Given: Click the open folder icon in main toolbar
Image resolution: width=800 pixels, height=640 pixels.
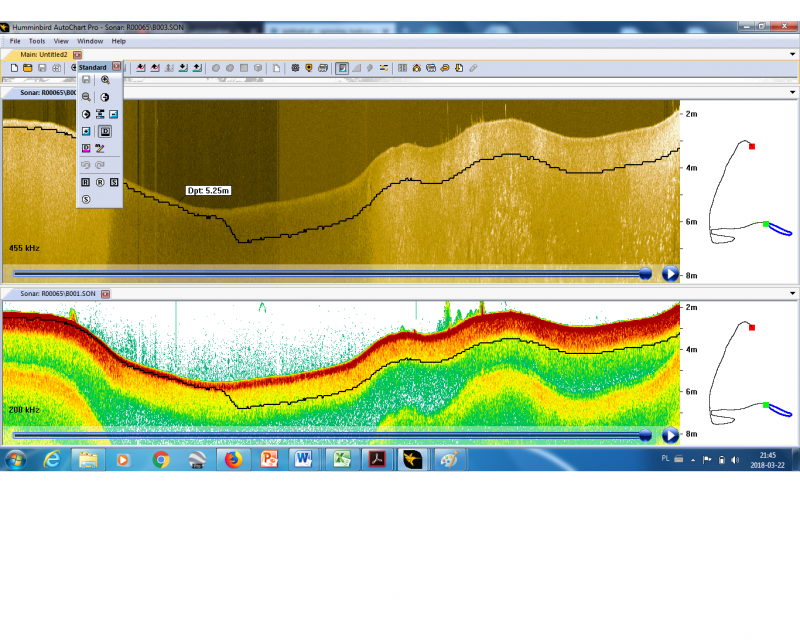Looking at the screenshot, I should tap(28, 68).
